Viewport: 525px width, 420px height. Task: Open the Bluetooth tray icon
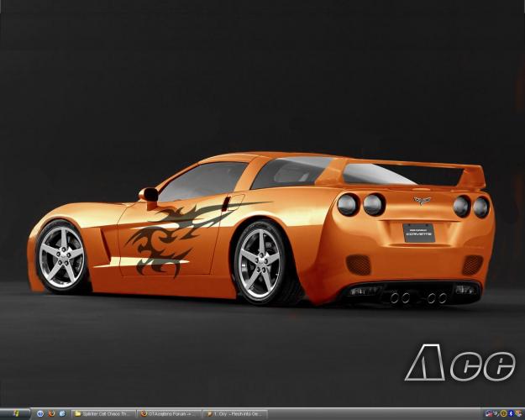pyautogui.click(x=511, y=414)
